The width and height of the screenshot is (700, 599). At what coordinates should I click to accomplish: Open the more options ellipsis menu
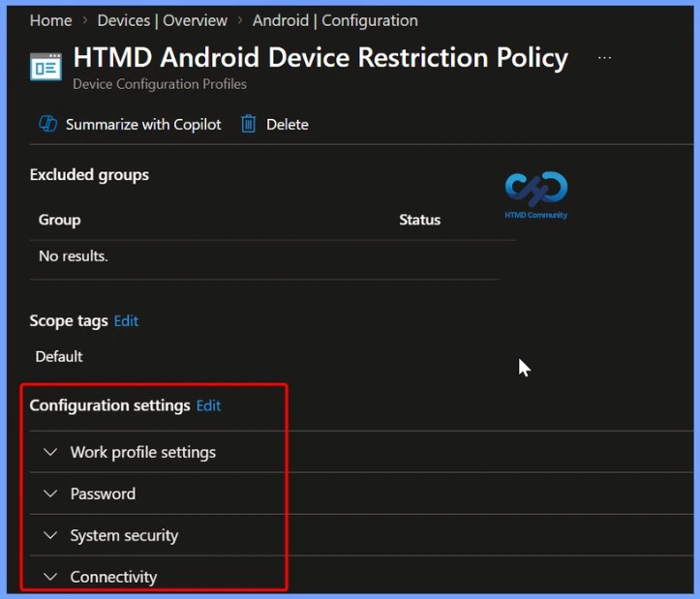[604, 58]
